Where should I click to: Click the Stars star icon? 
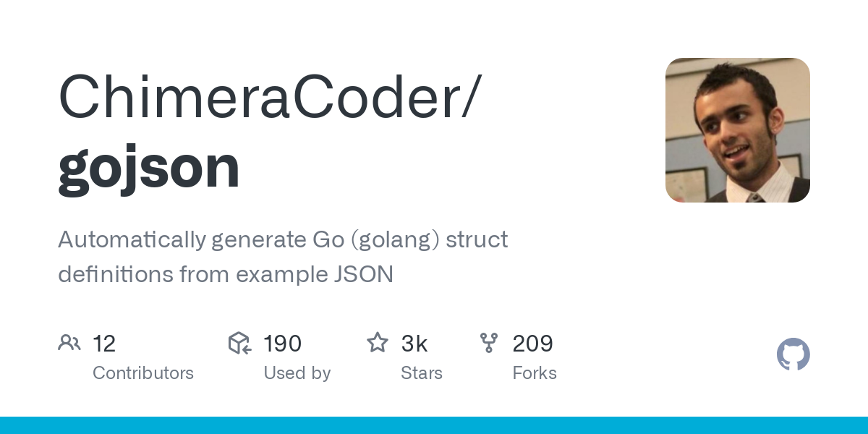pyautogui.click(x=378, y=342)
